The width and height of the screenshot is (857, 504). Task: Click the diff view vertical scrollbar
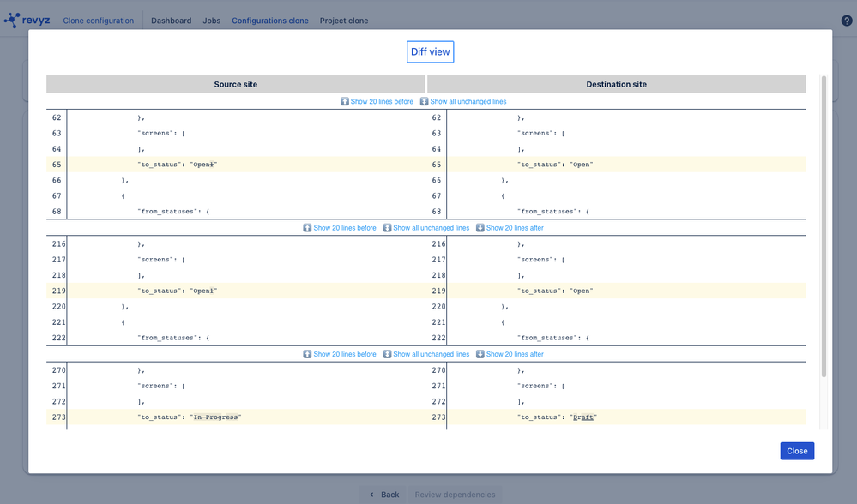(824, 226)
